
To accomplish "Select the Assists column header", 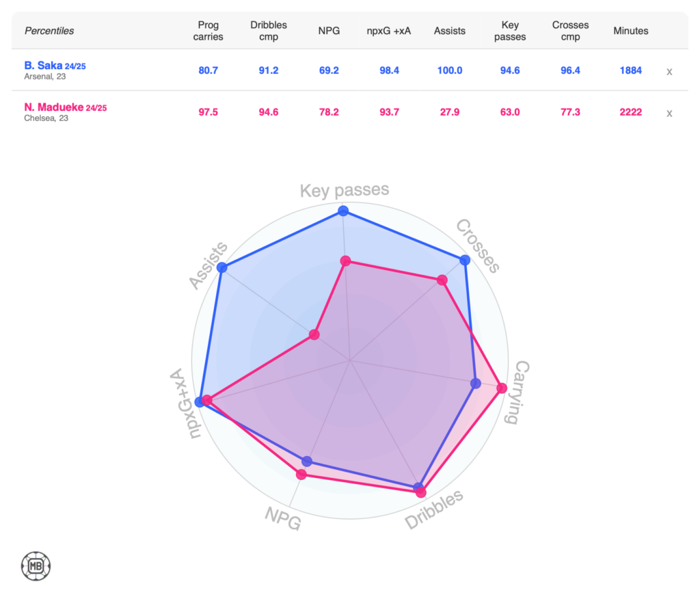I will point(449,31).
